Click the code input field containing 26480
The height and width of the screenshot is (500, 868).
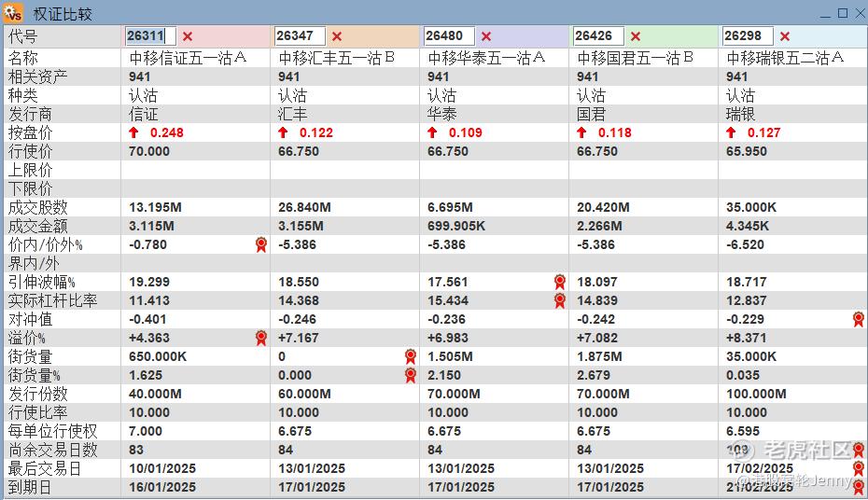449,36
